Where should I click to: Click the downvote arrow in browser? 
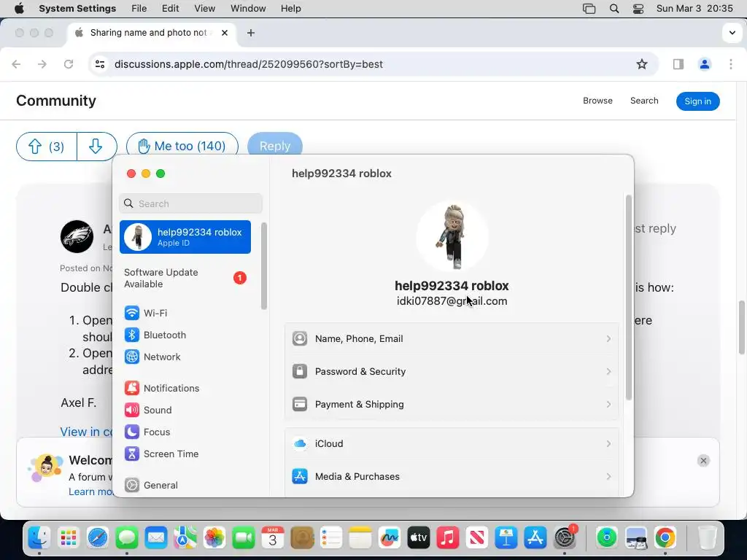96,146
